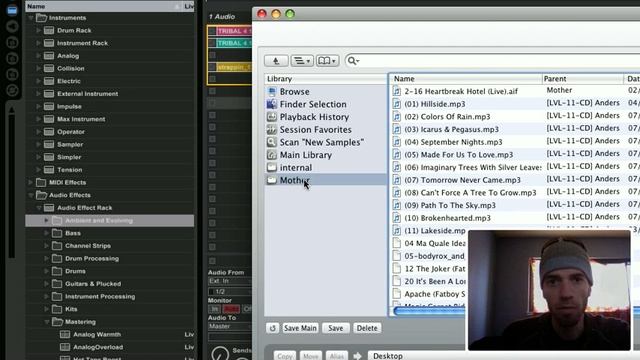640x360 pixels.
Task: Sort files by the Parent column header
Action: 582,79
